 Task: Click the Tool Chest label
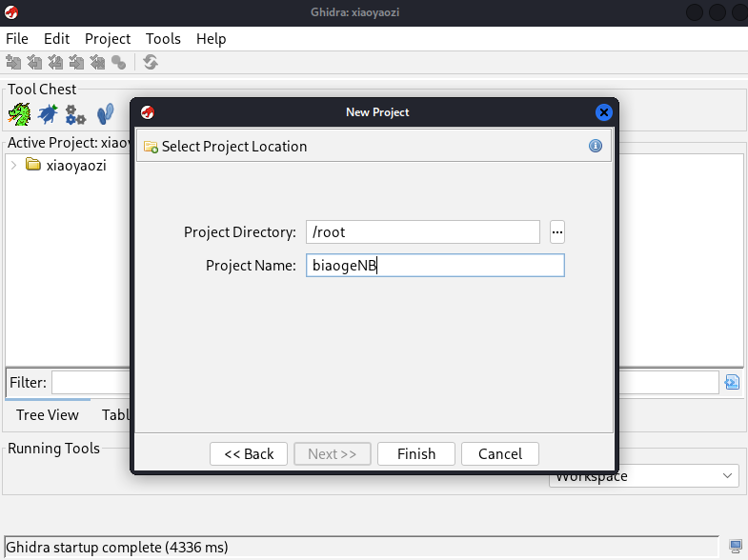tap(42, 90)
